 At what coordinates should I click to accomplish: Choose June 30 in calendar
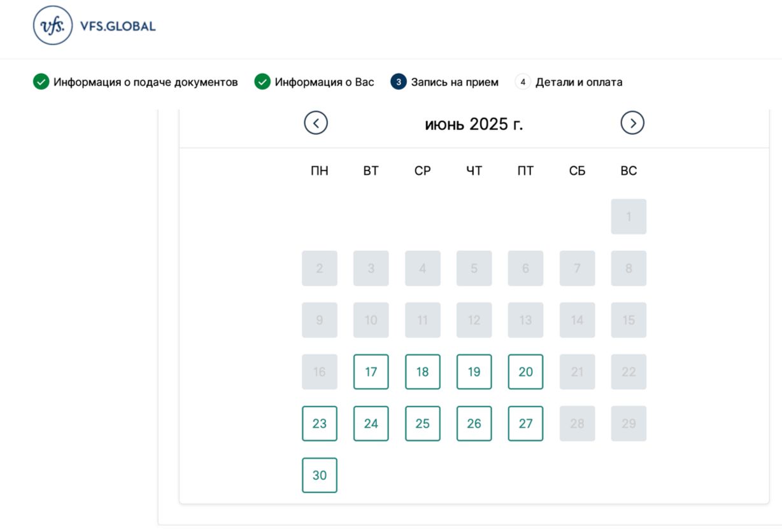point(320,475)
